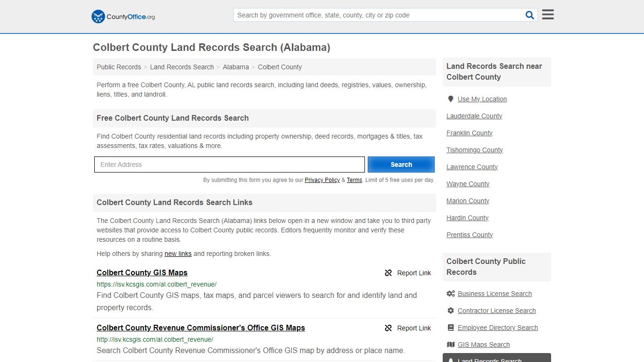The width and height of the screenshot is (644, 362).
Task: Visit Marion County
Action: (468, 201)
